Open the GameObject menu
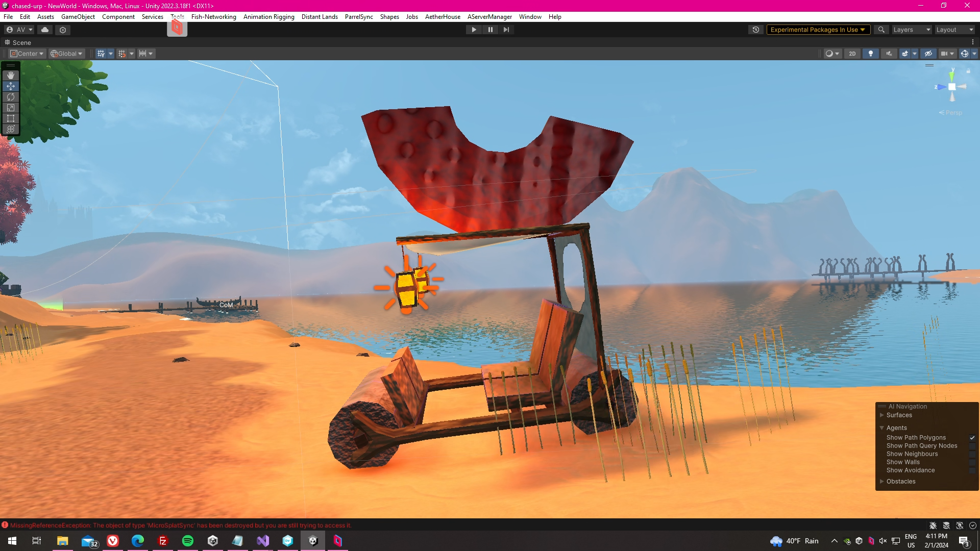Image resolution: width=980 pixels, height=551 pixels. [x=78, y=17]
